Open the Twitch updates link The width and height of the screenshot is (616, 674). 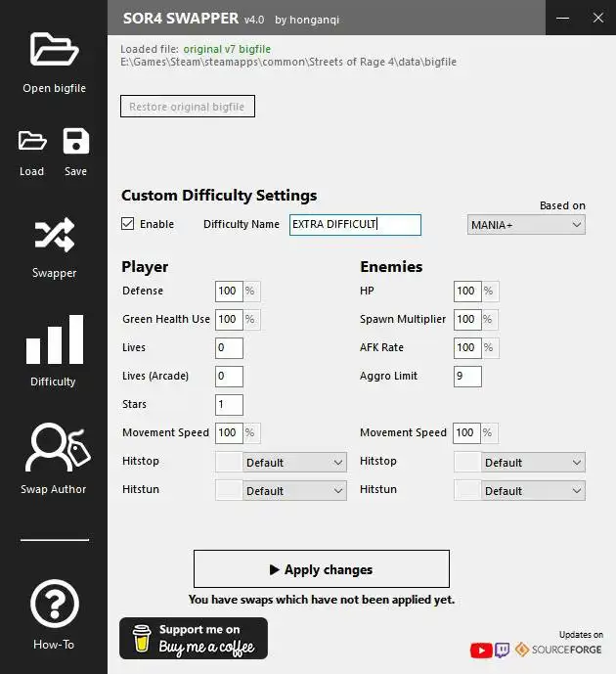(503, 650)
